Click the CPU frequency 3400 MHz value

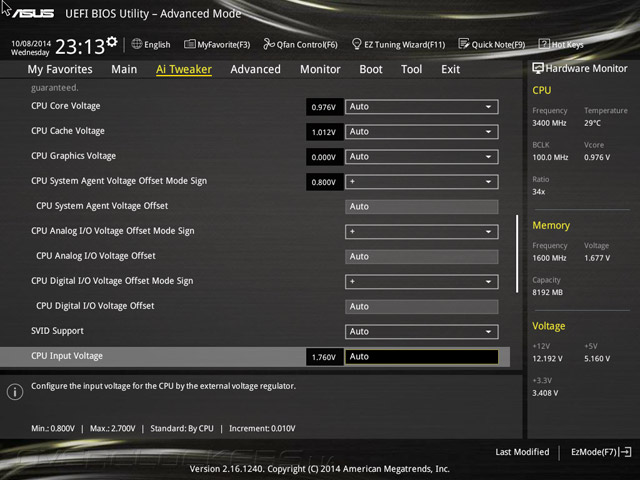pos(549,123)
